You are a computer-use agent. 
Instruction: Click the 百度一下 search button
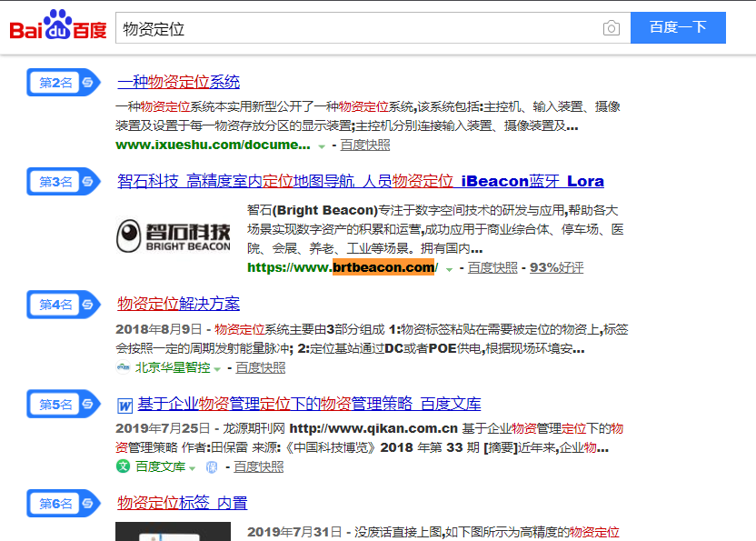coord(678,27)
